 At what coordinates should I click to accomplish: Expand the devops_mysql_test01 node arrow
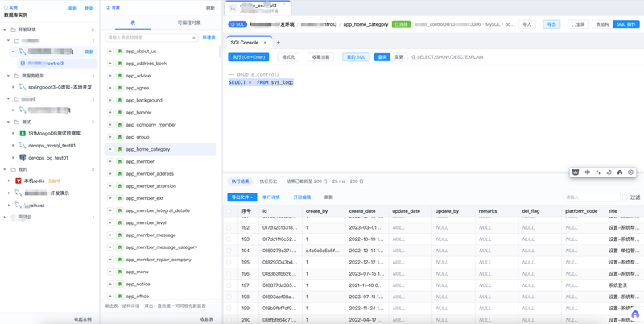tap(13, 146)
